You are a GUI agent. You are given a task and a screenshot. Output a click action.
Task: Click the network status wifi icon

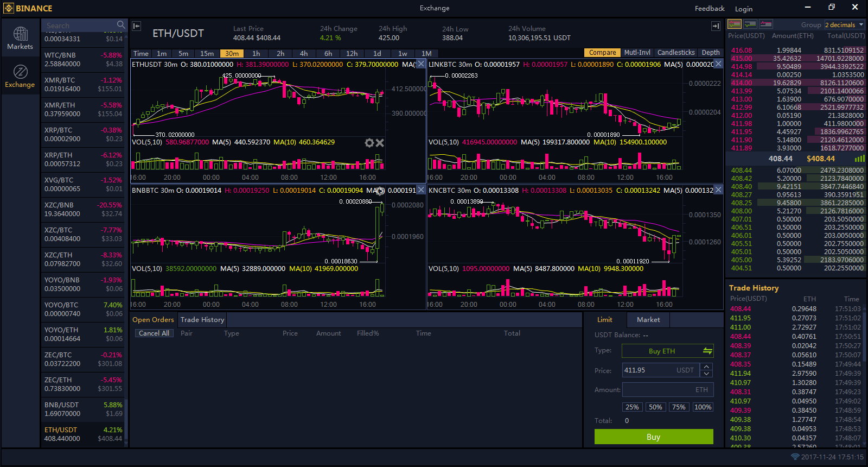click(x=795, y=457)
